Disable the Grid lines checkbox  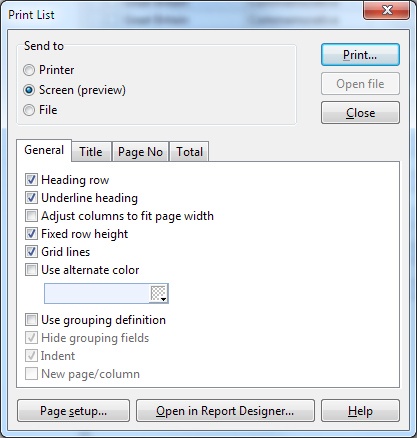pyautogui.click(x=31, y=252)
